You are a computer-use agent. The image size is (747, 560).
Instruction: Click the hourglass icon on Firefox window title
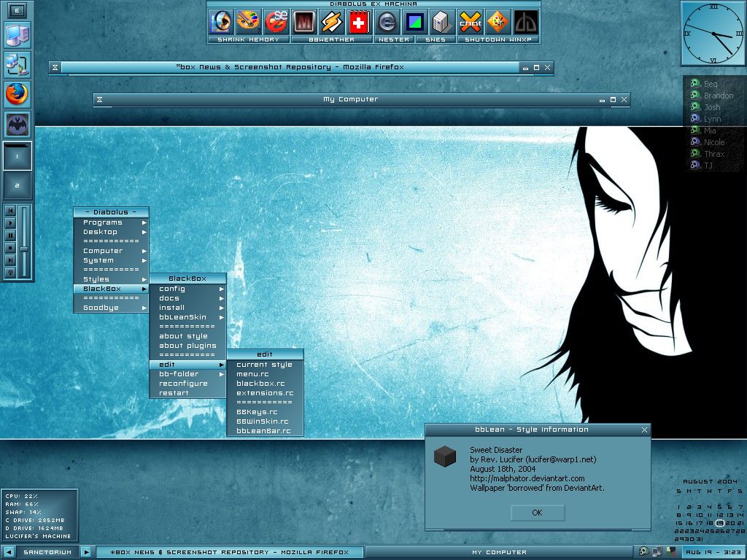coord(55,68)
